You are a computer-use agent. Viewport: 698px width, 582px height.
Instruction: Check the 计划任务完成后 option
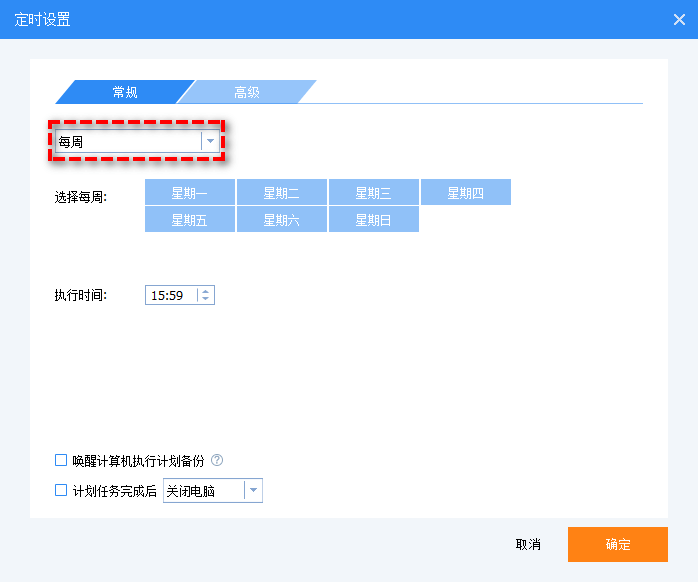(61, 491)
